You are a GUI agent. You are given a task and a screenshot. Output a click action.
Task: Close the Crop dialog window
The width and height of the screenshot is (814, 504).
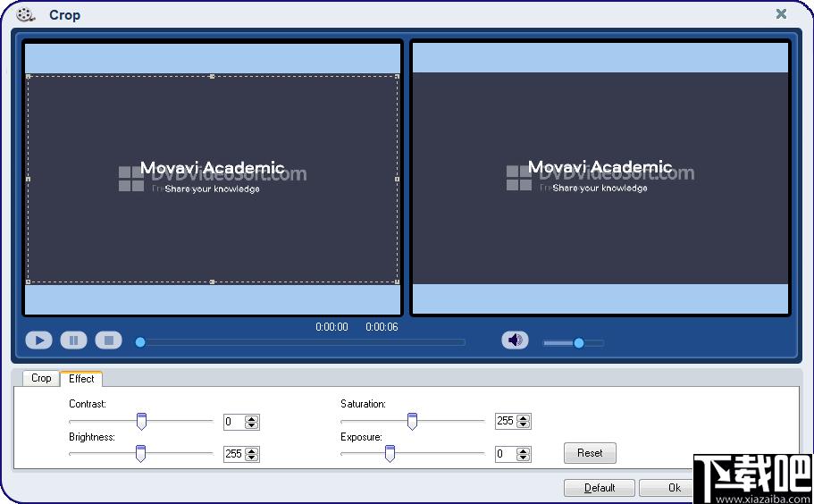pyautogui.click(x=781, y=14)
